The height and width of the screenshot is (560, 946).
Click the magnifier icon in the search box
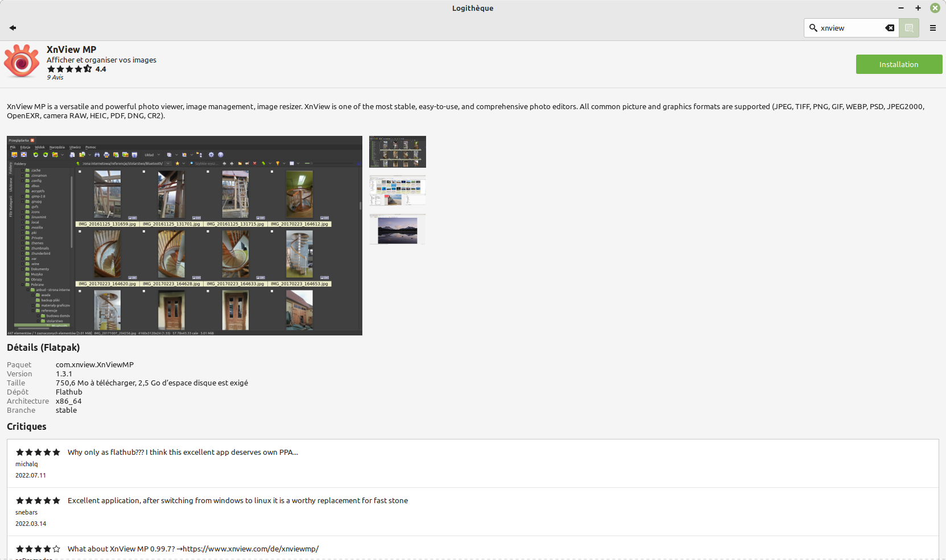(x=813, y=28)
